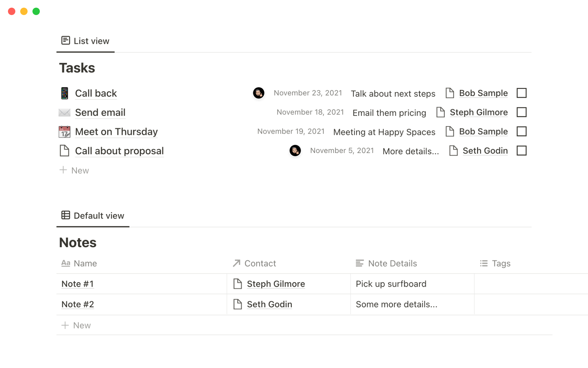Click the page icon next to Seth Godin in Notes
Screen dimensions: 588x368
tap(238, 304)
